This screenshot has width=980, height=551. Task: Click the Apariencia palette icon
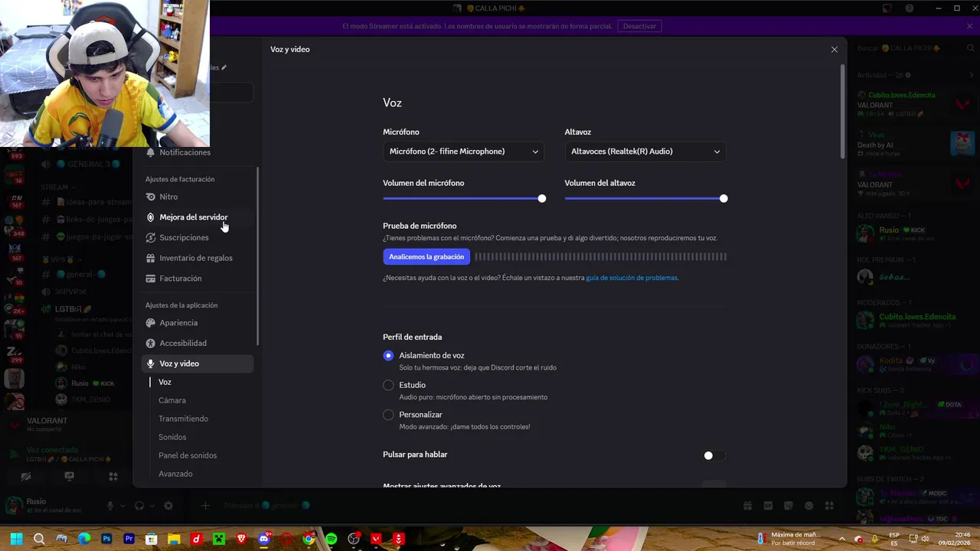click(x=150, y=323)
